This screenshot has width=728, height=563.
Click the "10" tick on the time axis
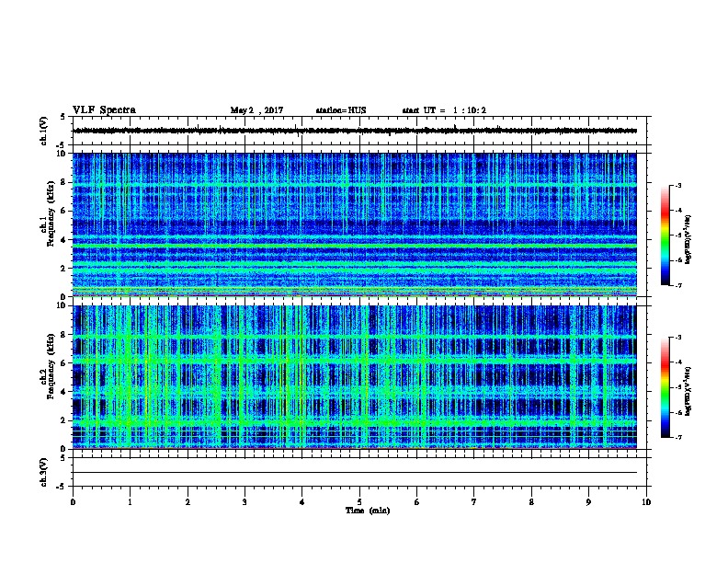[646, 502]
